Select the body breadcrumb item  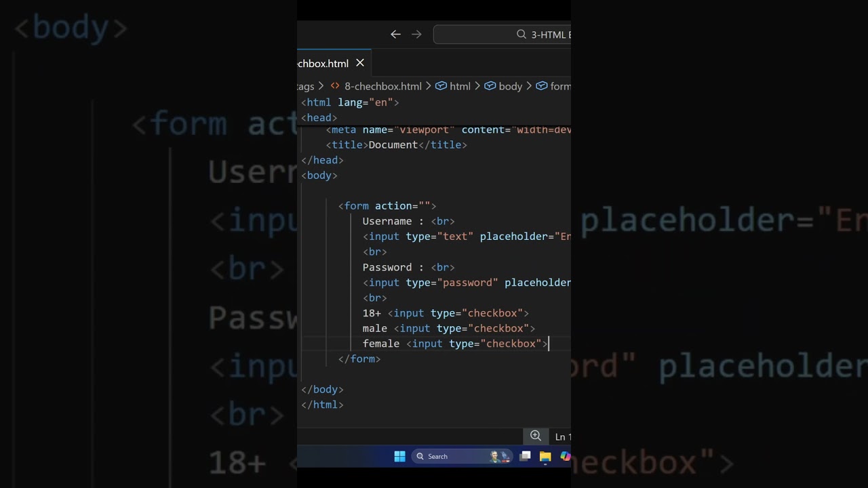503,86
